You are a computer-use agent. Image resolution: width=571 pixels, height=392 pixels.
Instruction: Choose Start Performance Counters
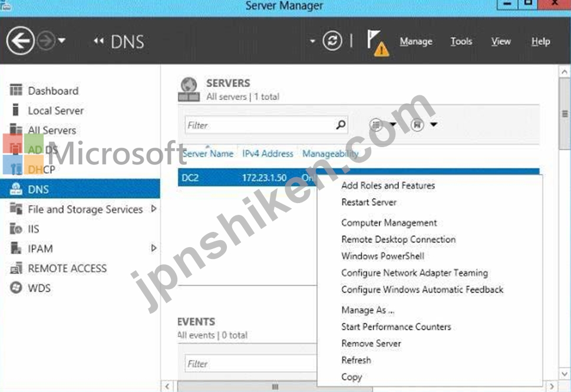click(x=396, y=327)
